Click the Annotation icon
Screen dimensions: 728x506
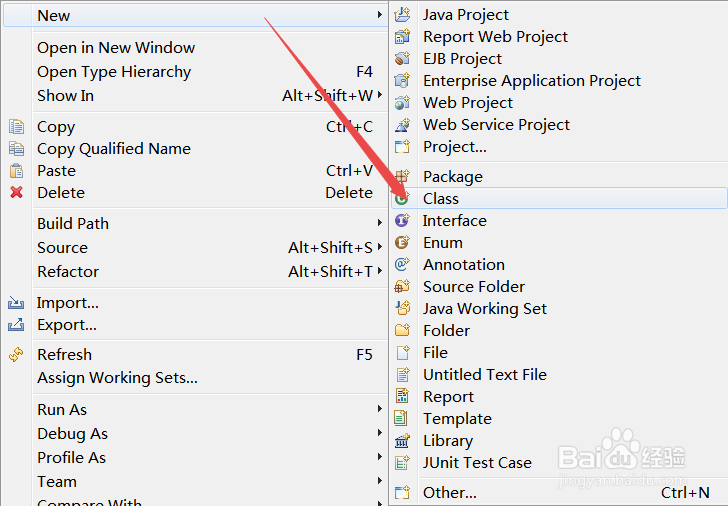tap(402, 265)
